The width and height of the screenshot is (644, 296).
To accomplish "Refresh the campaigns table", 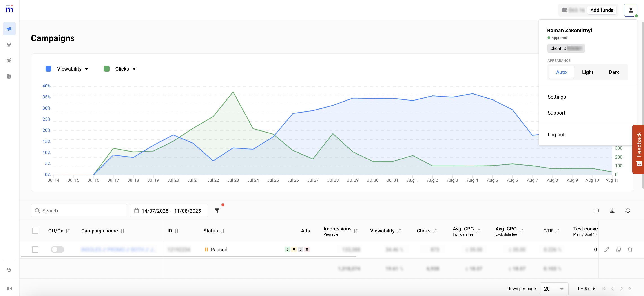I will click(628, 210).
